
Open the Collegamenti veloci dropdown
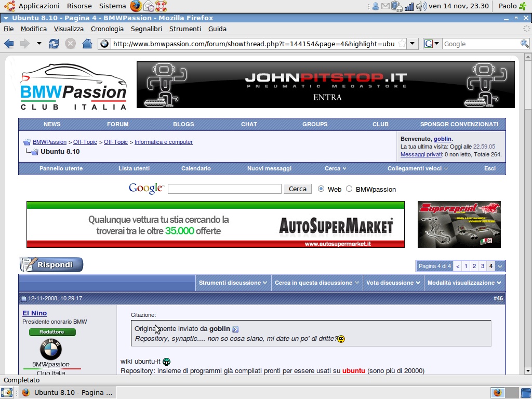tap(418, 168)
